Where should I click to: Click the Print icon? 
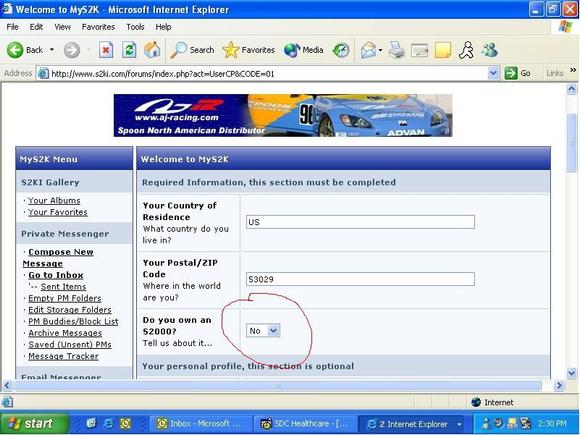(x=397, y=50)
